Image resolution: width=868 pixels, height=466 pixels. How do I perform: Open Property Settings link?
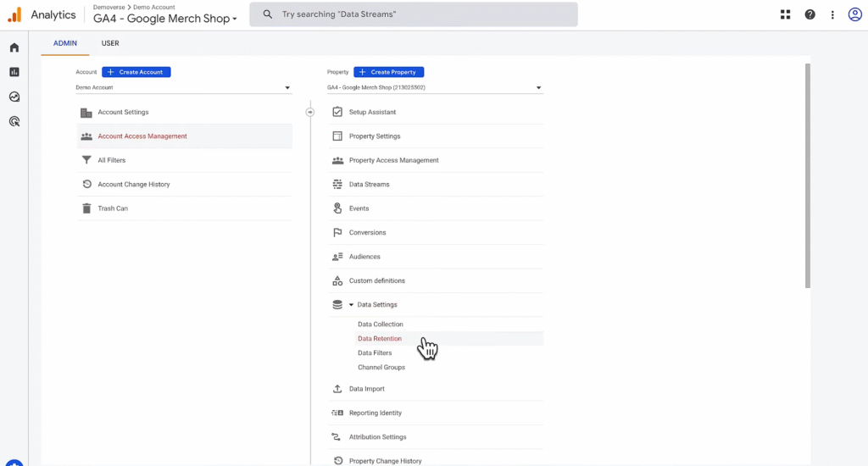[375, 136]
